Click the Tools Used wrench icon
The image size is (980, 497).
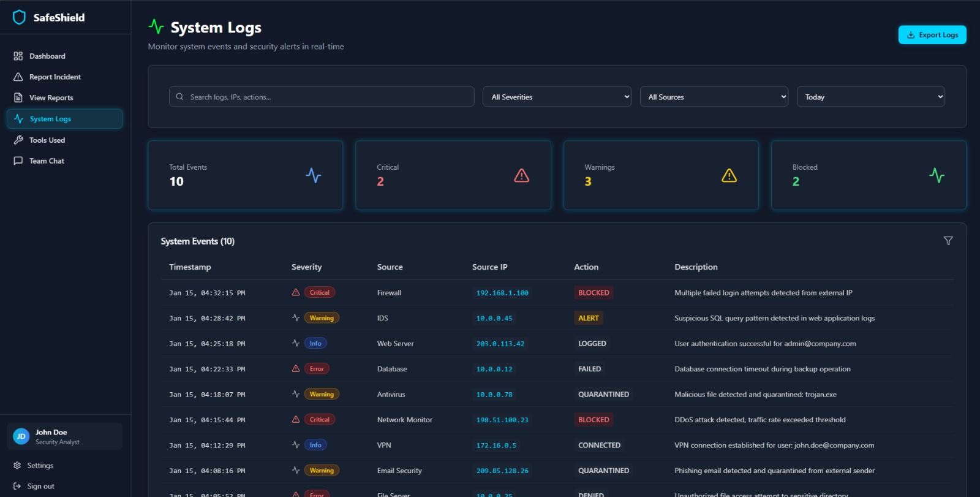pos(18,140)
